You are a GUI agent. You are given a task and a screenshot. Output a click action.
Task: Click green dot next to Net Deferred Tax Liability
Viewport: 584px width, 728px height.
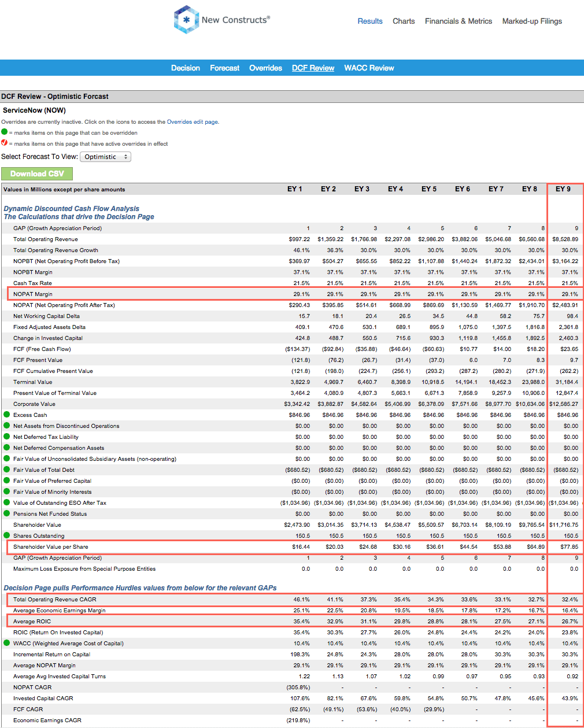tap(6, 437)
